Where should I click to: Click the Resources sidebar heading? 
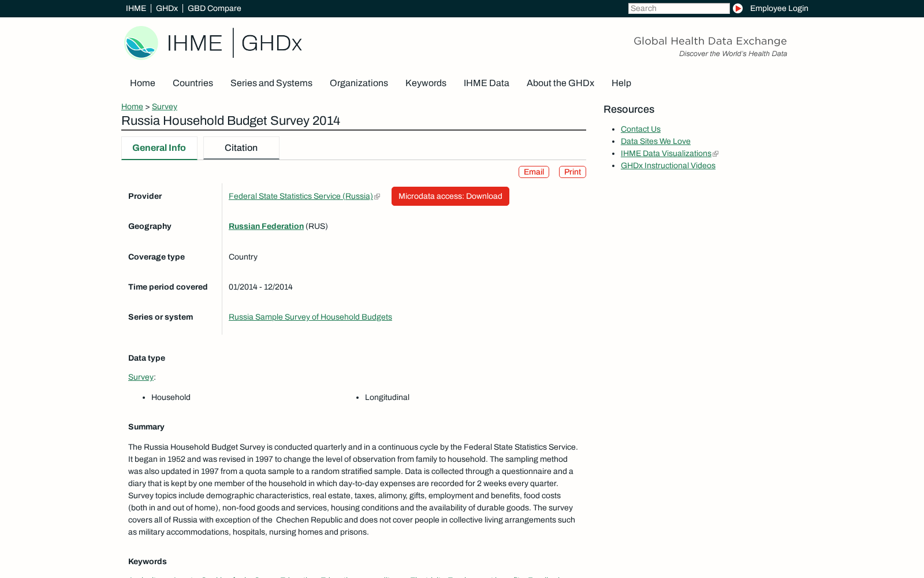629,109
